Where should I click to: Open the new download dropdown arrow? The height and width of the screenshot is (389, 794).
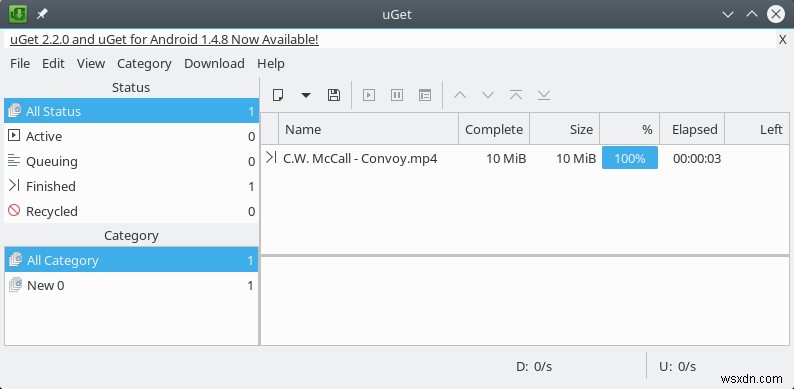pos(306,95)
